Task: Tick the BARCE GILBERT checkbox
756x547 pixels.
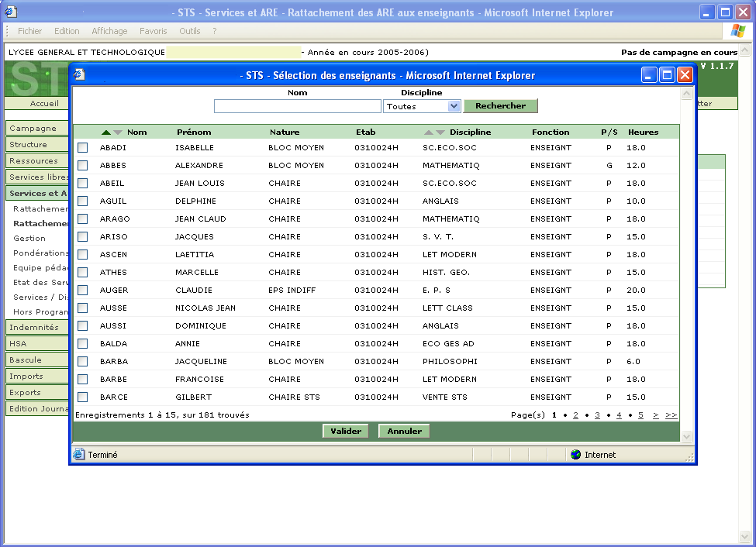Action: (83, 397)
